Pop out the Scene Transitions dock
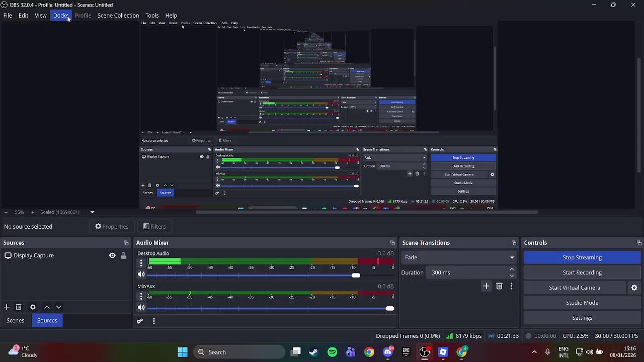Image resolution: width=644 pixels, height=362 pixels. click(x=514, y=243)
